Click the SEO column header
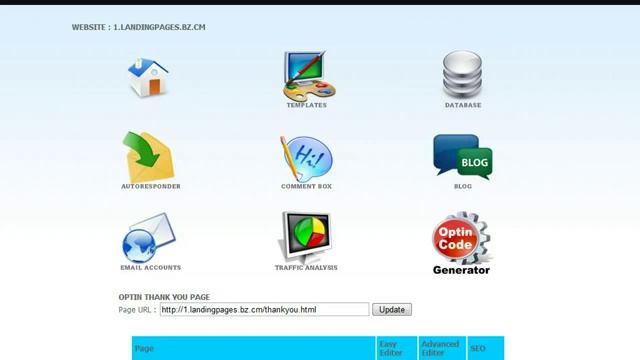The image size is (640, 360). point(486,348)
